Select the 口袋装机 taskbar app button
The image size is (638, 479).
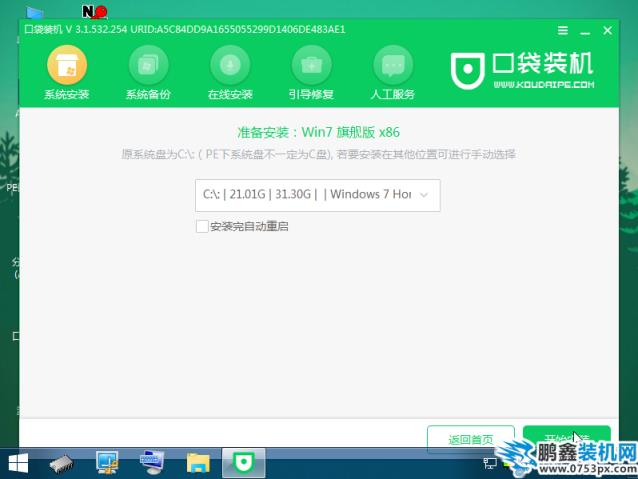tap(244, 463)
